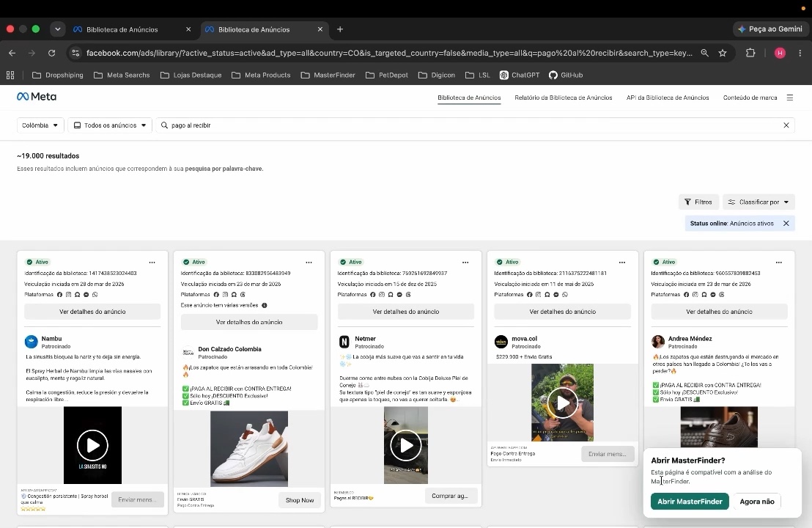
Task: Open Relatório da Biblioteca de Anúncios
Action: point(564,98)
